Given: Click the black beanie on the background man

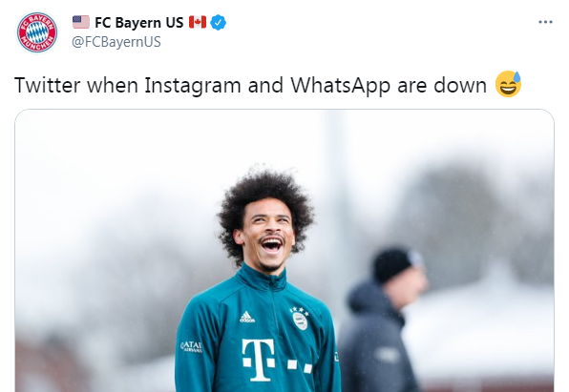Looking at the screenshot, I should (x=395, y=264).
